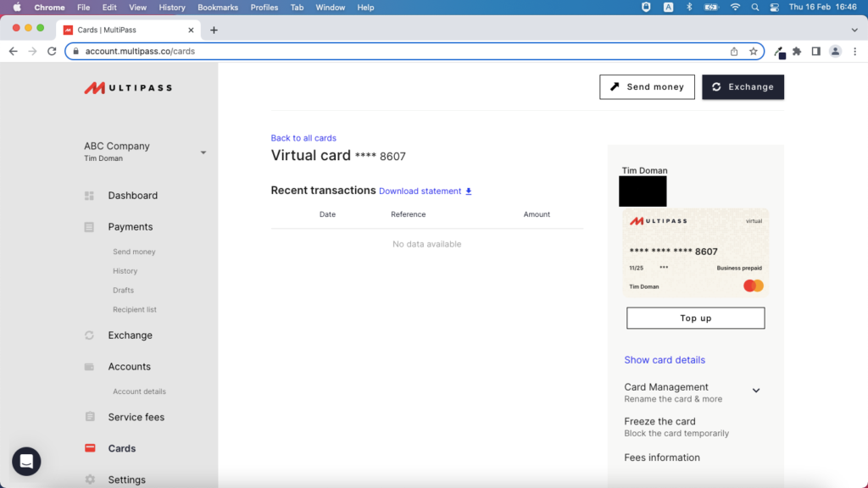Open Recipient list under Payments
This screenshot has height=488, width=868.
coord(135,310)
